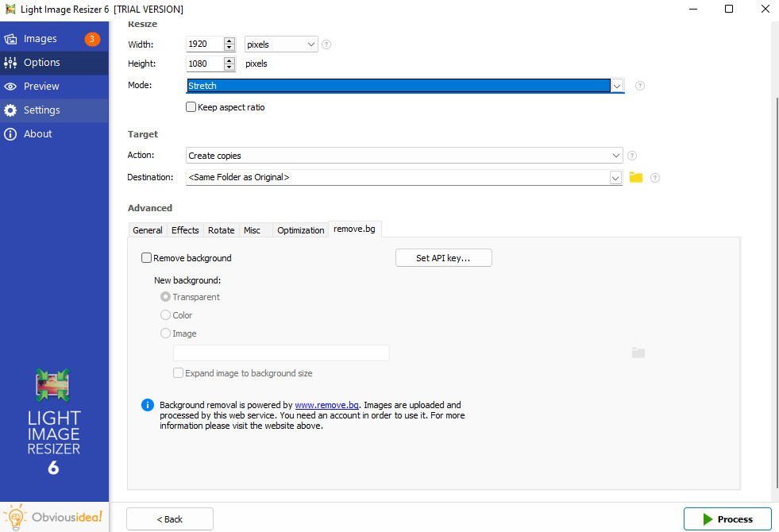Select Options sliders icon in sidebar
The height and width of the screenshot is (532, 779).
[x=10, y=63]
